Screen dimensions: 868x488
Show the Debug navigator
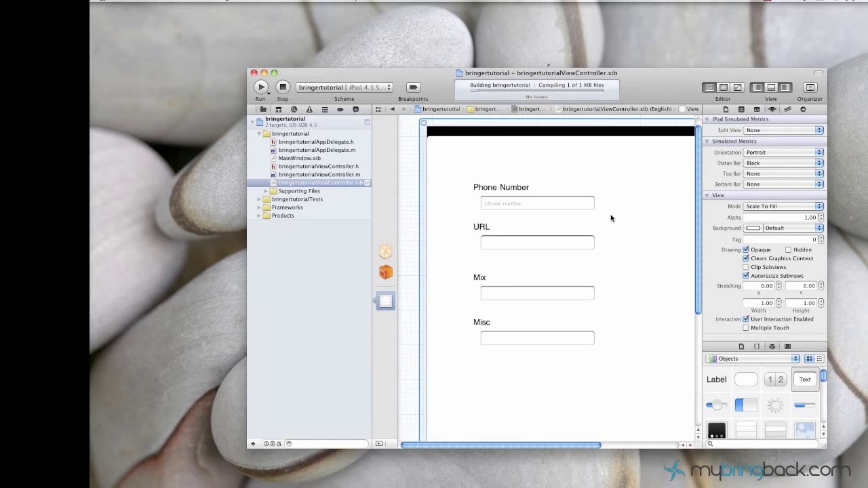[x=325, y=109]
